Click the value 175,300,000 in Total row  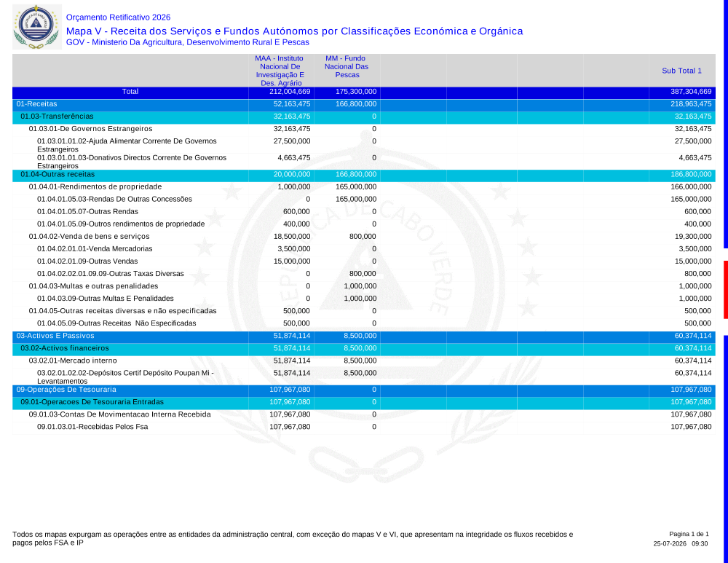(356, 92)
